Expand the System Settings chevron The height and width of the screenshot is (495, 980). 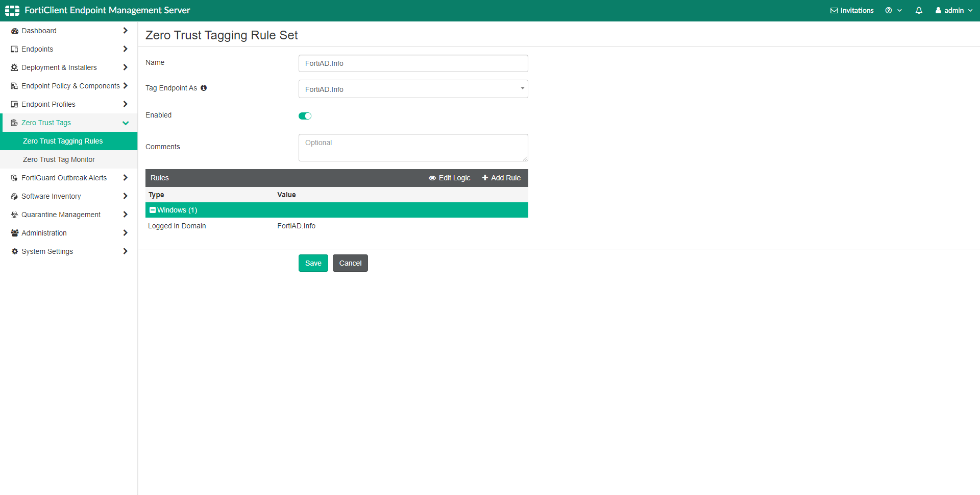coord(125,251)
